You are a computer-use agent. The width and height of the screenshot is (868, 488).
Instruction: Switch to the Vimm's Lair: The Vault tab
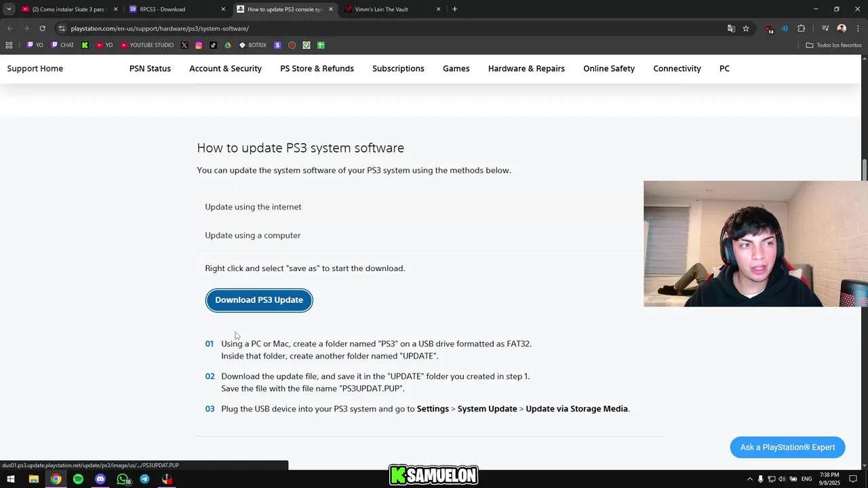[392, 9]
